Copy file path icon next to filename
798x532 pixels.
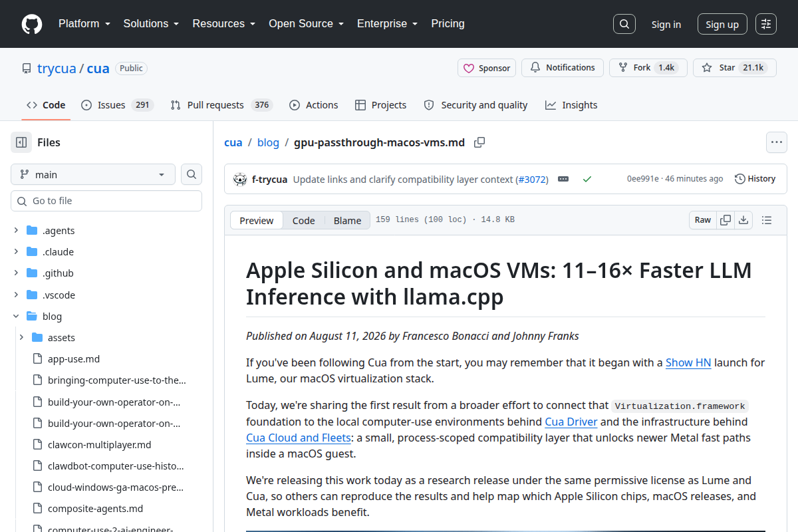pyautogui.click(x=479, y=142)
